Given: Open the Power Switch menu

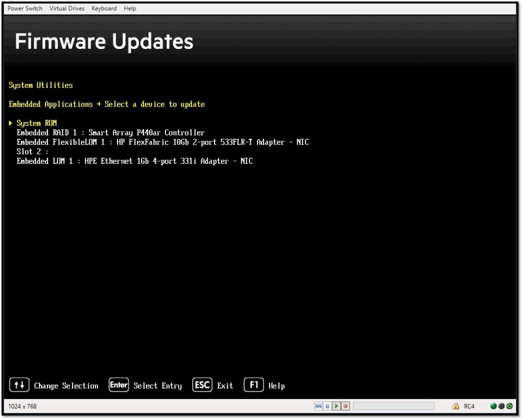Looking at the screenshot, I should pyautogui.click(x=25, y=9).
